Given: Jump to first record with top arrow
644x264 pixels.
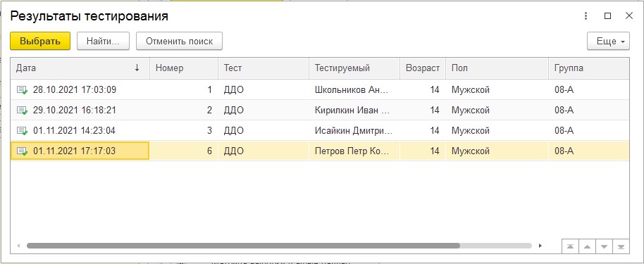Looking at the screenshot, I should [x=570, y=246].
